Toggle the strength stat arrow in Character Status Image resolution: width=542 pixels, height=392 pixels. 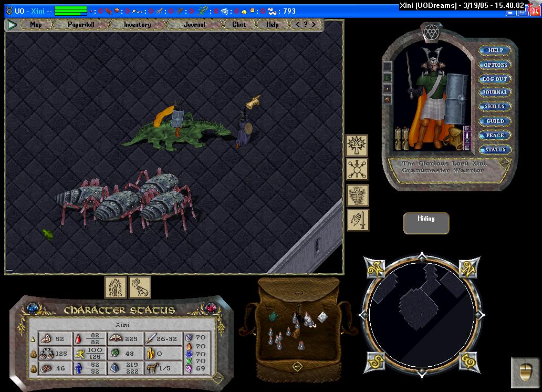(x=34, y=339)
